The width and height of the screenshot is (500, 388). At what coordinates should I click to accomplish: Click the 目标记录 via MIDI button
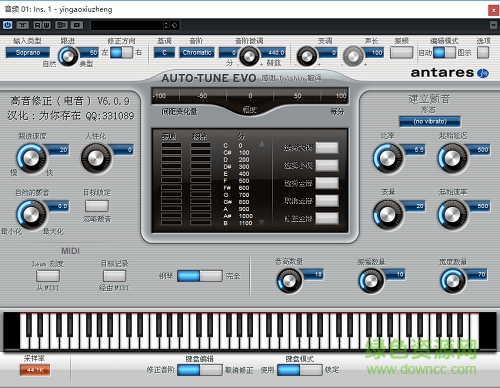click(114, 276)
